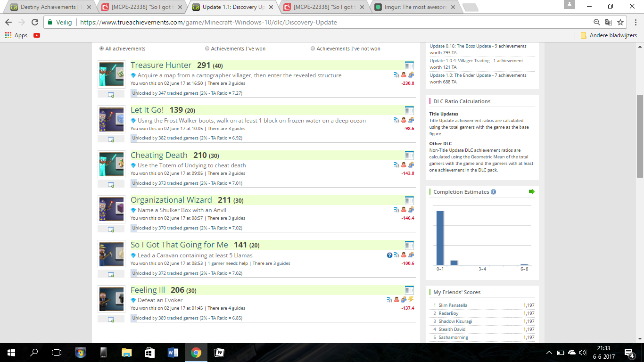This screenshot has height=362, width=644.
Task: Open Chrome profile button at top
Action: (570, 4)
